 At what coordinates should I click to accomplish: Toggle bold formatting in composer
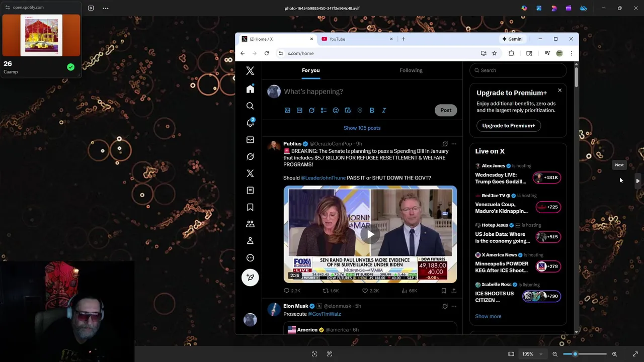(x=372, y=110)
